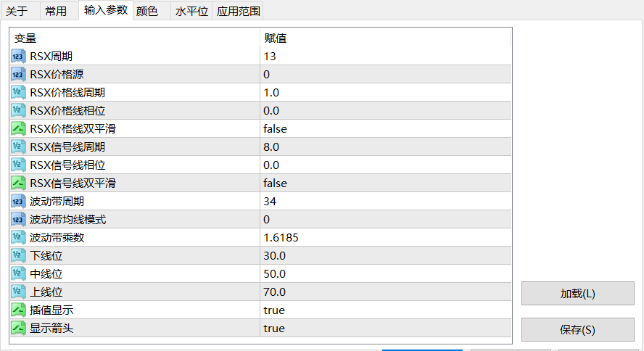
Task: Toggle the true value of 显示箭头
Action: tap(386, 329)
